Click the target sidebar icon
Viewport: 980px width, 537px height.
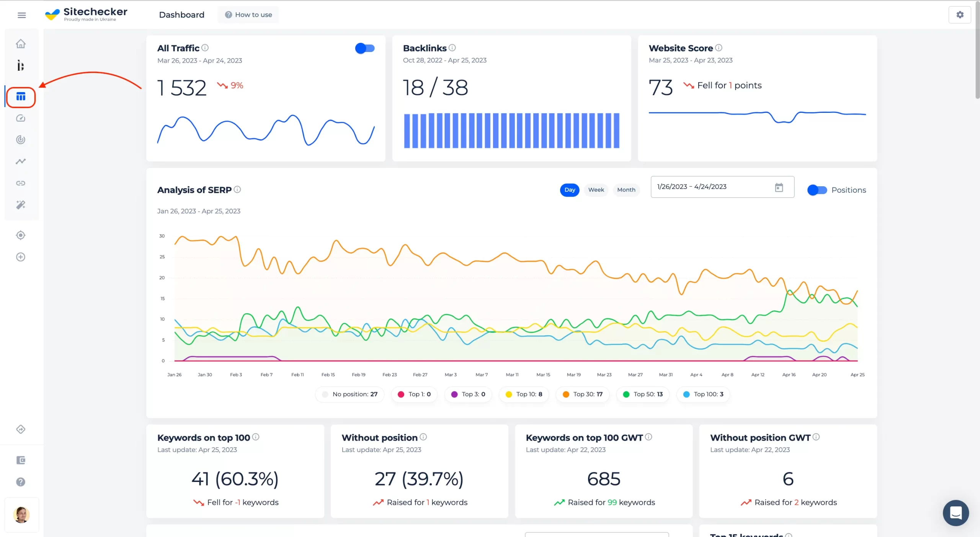21,235
